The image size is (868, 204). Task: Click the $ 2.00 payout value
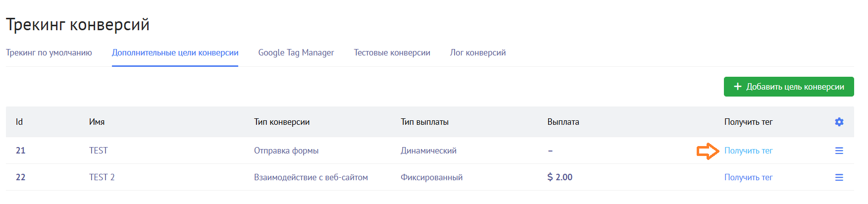pyautogui.click(x=560, y=177)
